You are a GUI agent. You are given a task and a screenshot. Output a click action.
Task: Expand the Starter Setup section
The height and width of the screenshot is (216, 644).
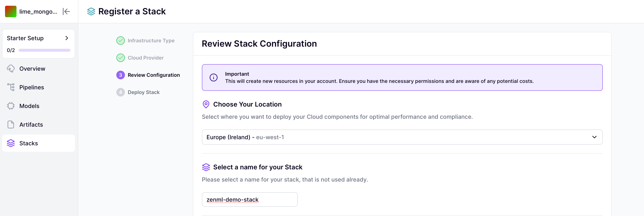point(66,38)
